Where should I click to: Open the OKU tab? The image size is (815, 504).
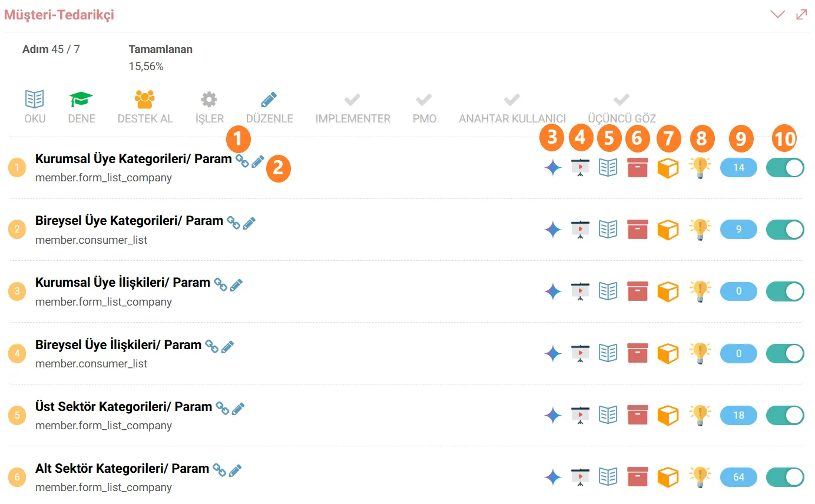[35, 107]
